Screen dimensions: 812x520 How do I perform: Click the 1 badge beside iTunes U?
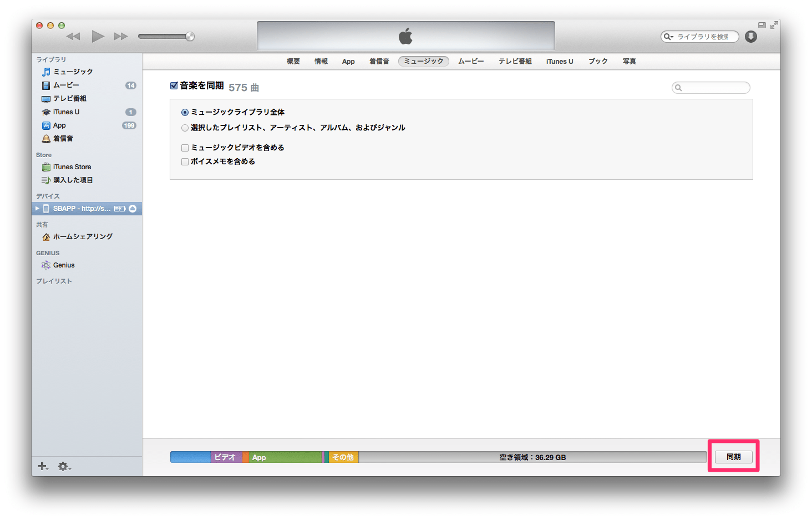point(131,112)
